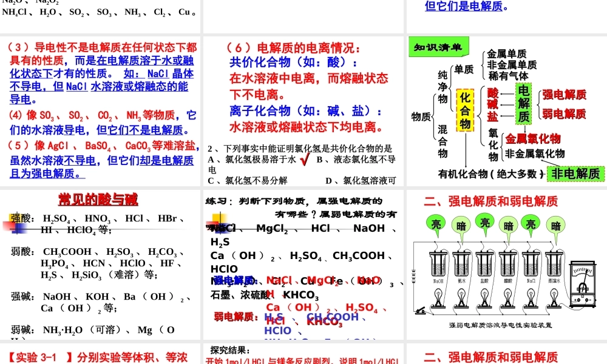Click the 醋酸 beaker in the circuit diagram
607x364 pixels.
coord(508,265)
